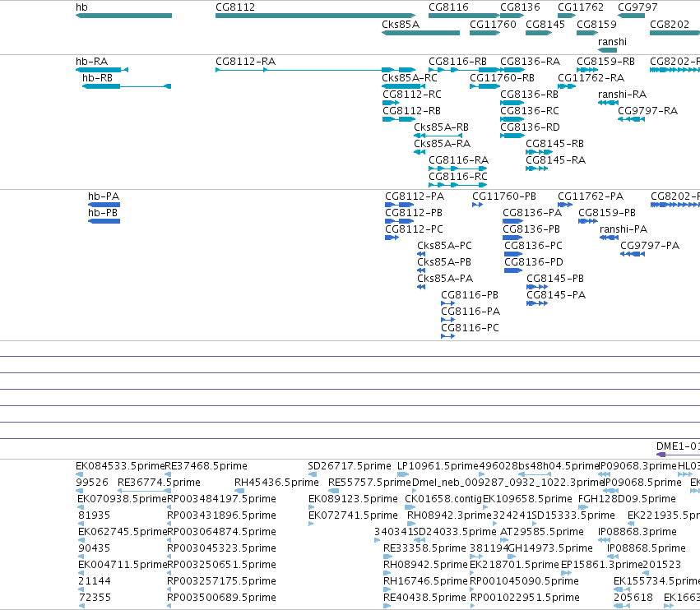Select the CG11762-RA transcript label
Screen dimensions: 700x610
[591, 78]
